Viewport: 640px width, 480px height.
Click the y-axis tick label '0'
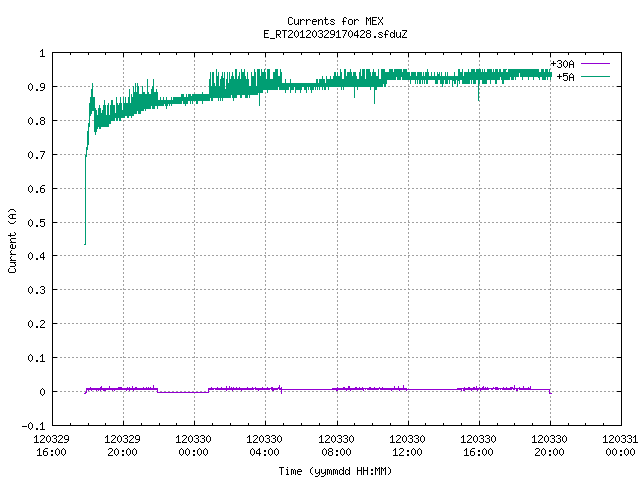(x=42, y=392)
